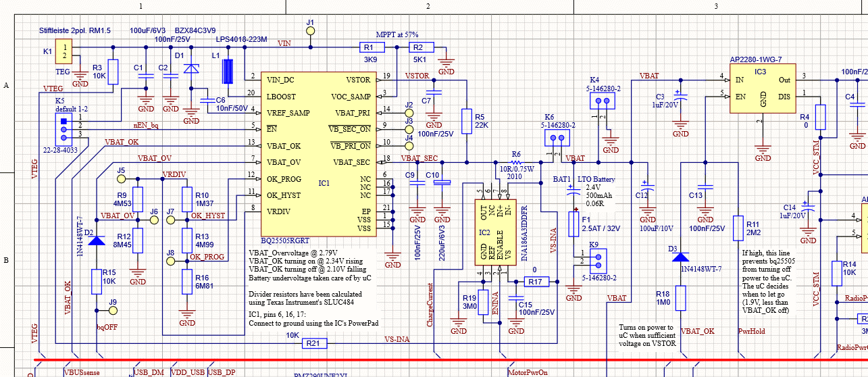Select test point J5 near VRDIV
Image resolution: width=868 pixels, height=377 pixels.
122,179
